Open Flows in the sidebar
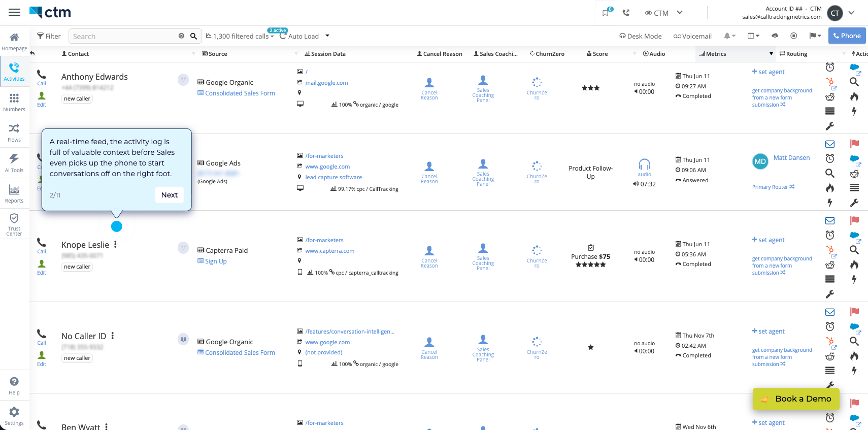The image size is (868, 430). click(14, 133)
